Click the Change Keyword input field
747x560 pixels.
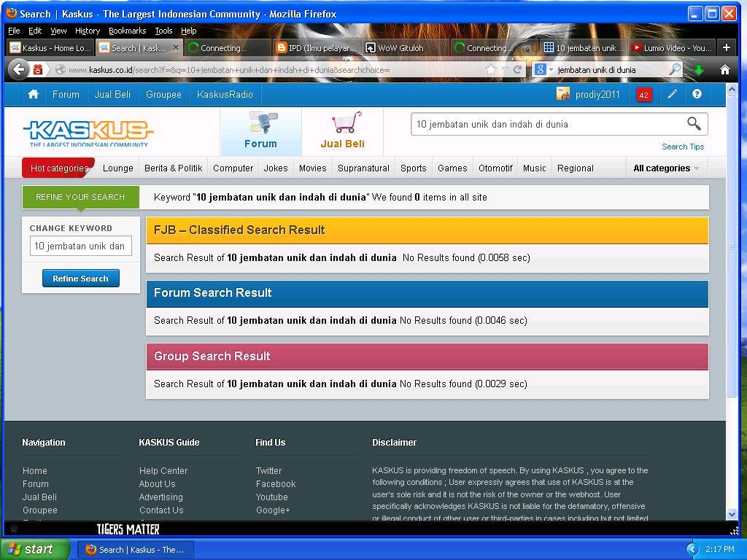(x=80, y=246)
